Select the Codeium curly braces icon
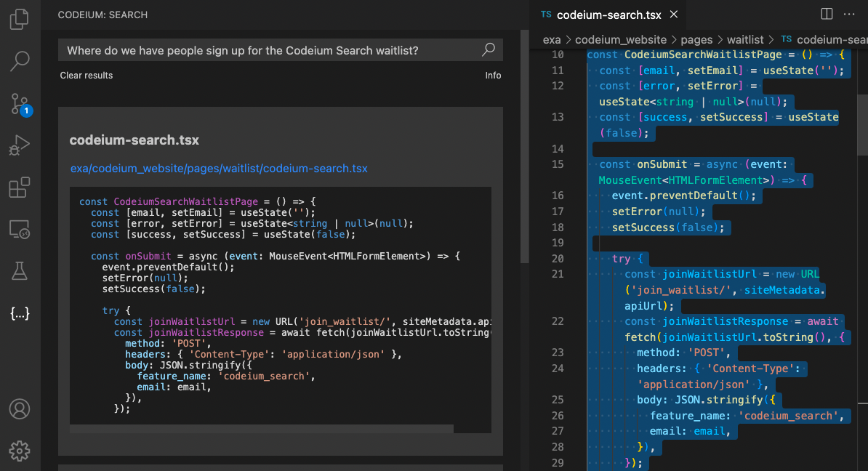Screen dimensions: 868x471 coord(20,314)
